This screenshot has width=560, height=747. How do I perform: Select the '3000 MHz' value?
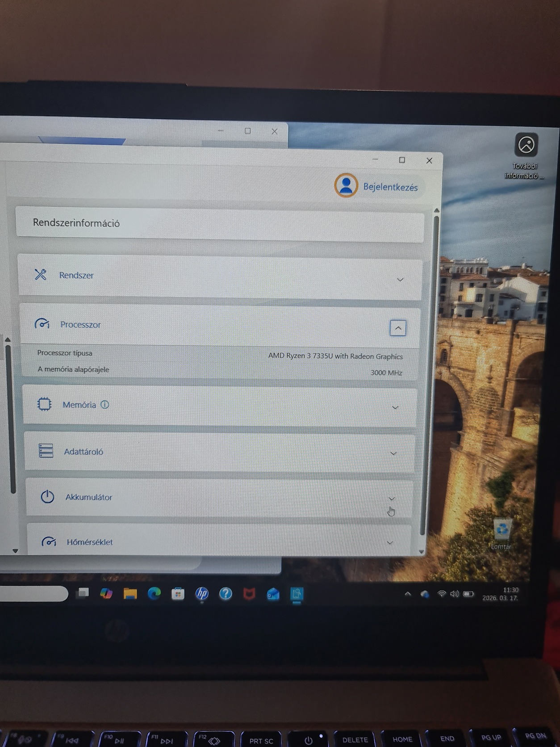(x=386, y=373)
